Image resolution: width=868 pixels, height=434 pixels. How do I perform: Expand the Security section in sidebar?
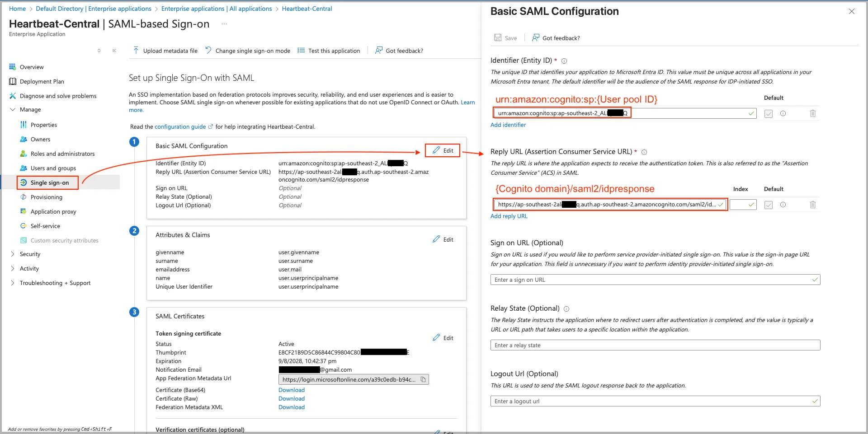tap(13, 254)
